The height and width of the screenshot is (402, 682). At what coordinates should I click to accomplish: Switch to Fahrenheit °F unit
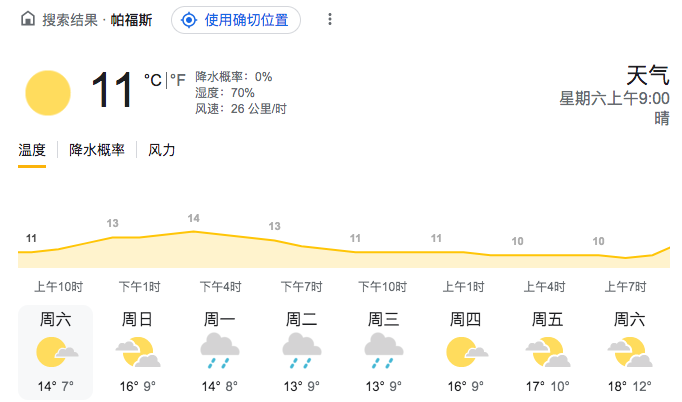click(x=177, y=80)
